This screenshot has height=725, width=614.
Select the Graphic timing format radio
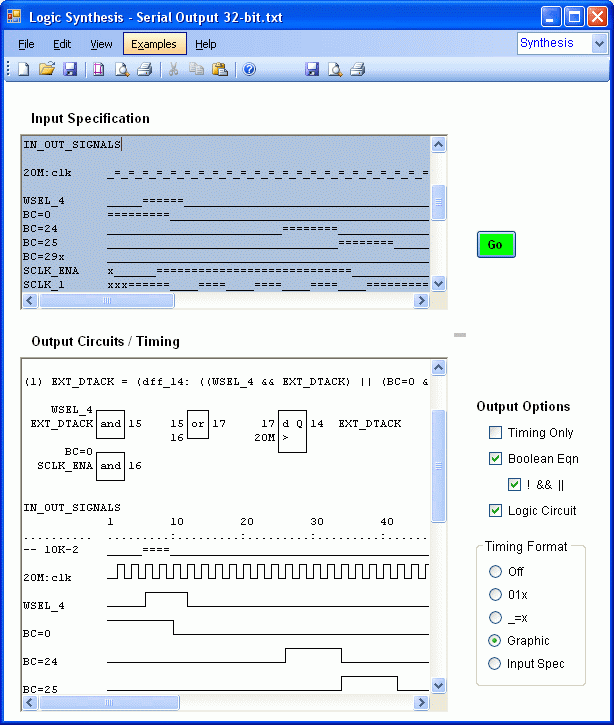tap(495, 640)
